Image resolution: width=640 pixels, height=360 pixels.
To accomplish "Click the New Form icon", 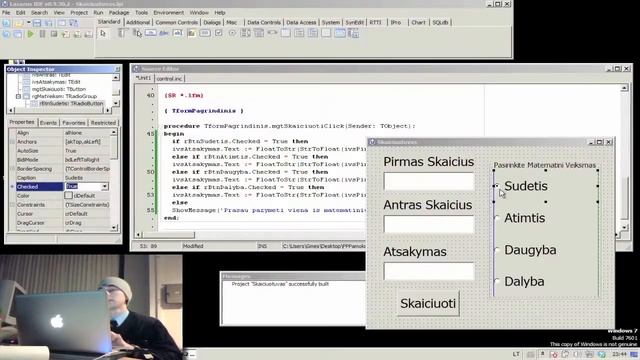I will [x=62, y=23].
